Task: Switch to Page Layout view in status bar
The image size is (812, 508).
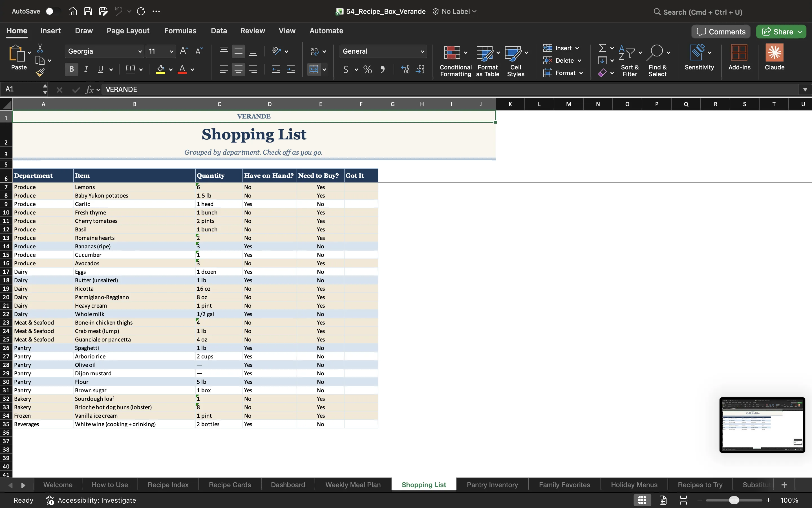Action: (663, 500)
